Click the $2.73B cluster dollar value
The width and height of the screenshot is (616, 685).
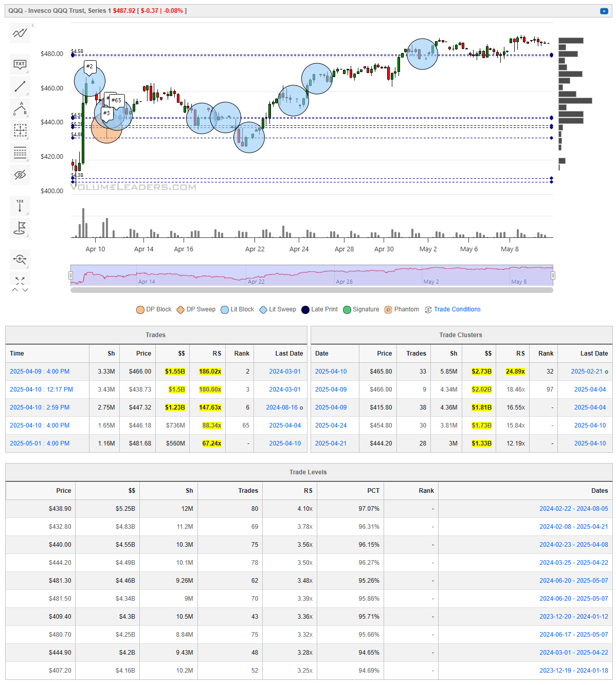[481, 372]
